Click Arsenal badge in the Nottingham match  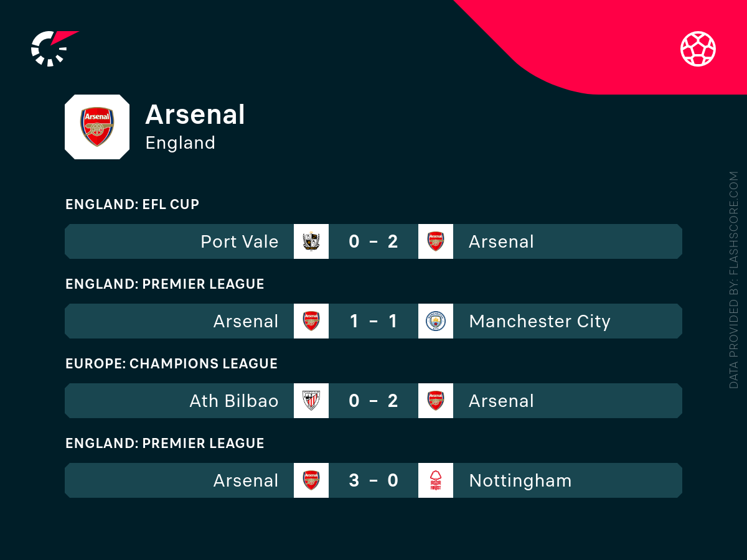(x=311, y=480)
